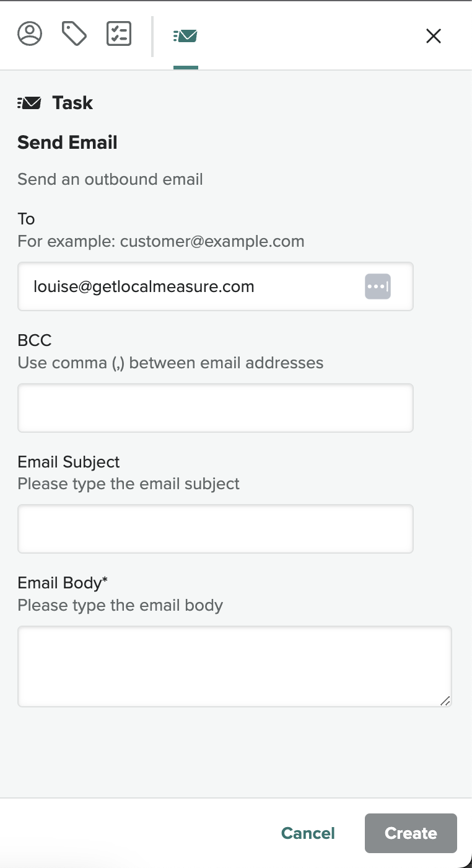Click the autofill icon in To field
This screenshot has width=472, height=868.
[x=378, y=286]
